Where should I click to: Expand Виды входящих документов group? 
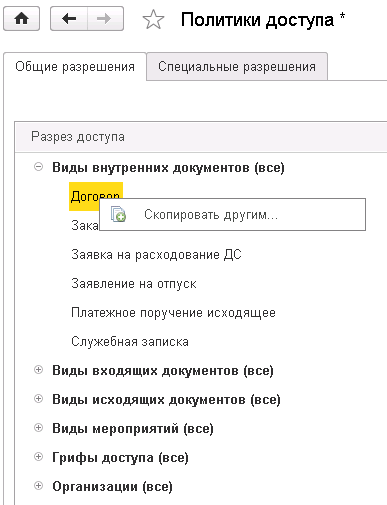pos(39,370)
